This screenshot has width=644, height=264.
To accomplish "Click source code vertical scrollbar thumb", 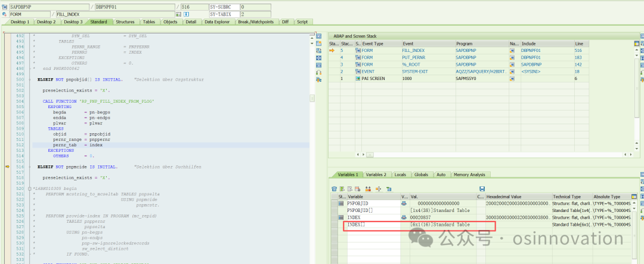I will point(312,98).
